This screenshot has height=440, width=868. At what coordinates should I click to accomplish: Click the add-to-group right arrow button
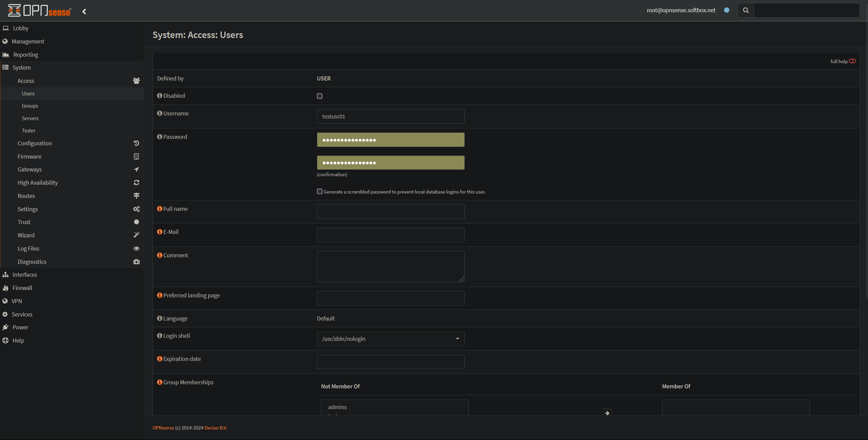607,413
